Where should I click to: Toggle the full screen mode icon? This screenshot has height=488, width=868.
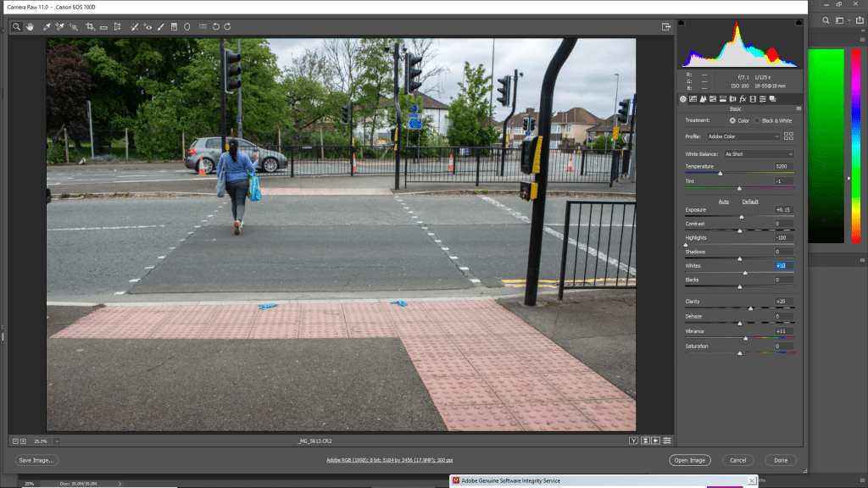666,26
